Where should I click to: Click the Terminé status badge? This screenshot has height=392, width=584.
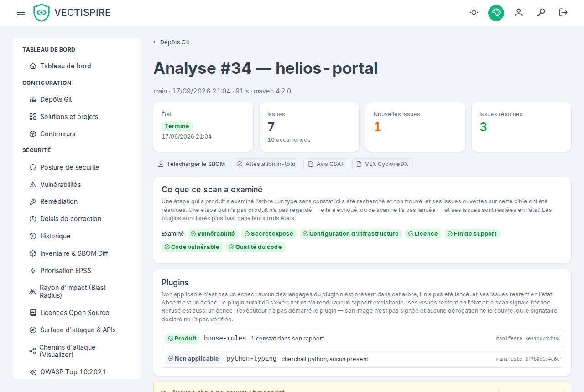[x=177, y=126]
